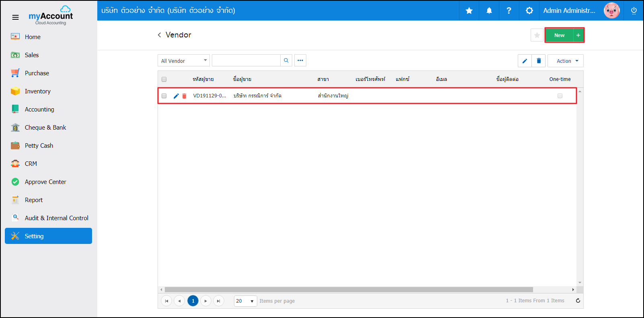Edit the VD191129 row with pencil
644x318 pixels.
176,96
